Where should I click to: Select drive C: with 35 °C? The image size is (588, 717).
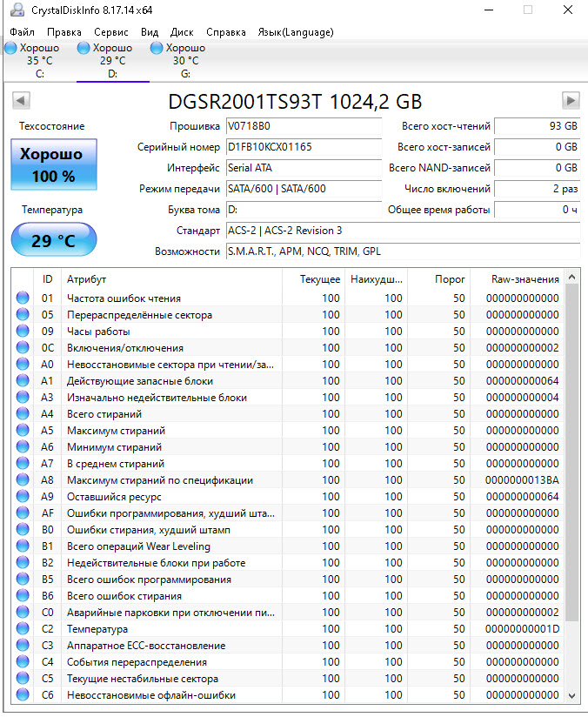pyautogui.click(x=40, y=61)
